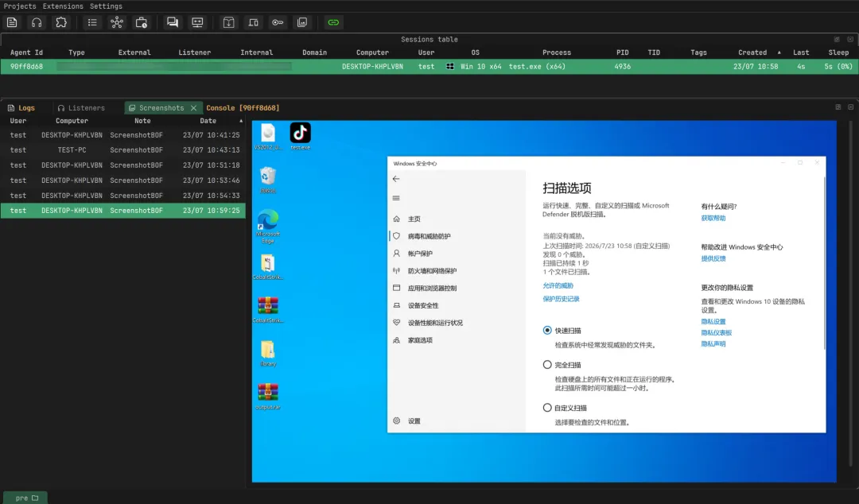Click the puzzle-piece toolbar icon
The image size is (859, 504).
[x=61, y=22]
